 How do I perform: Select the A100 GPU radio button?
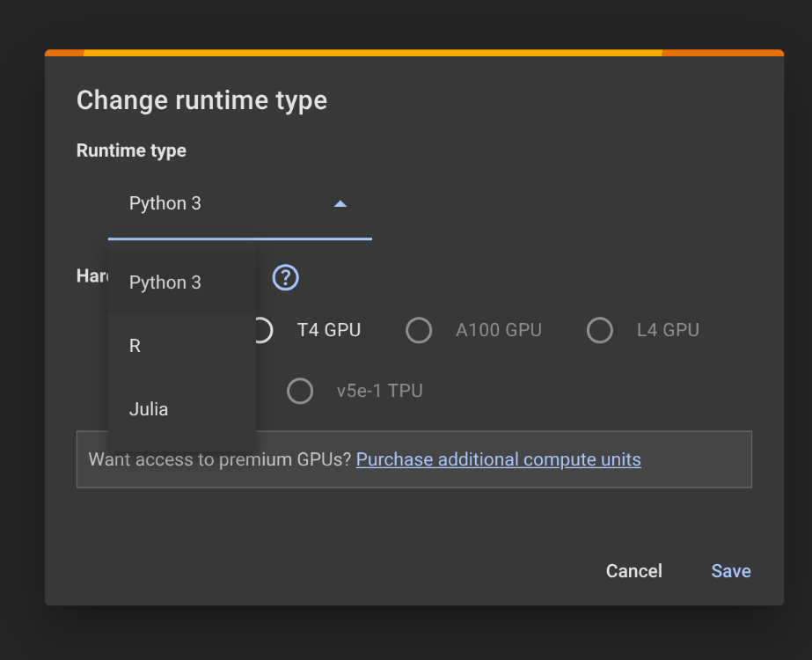click(419, 331)
